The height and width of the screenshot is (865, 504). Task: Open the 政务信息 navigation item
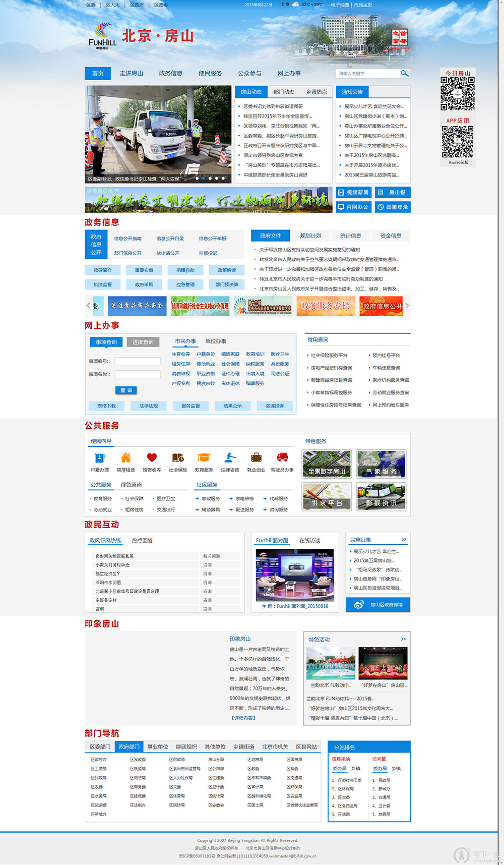pyautogui.click(x=171, y=73)
